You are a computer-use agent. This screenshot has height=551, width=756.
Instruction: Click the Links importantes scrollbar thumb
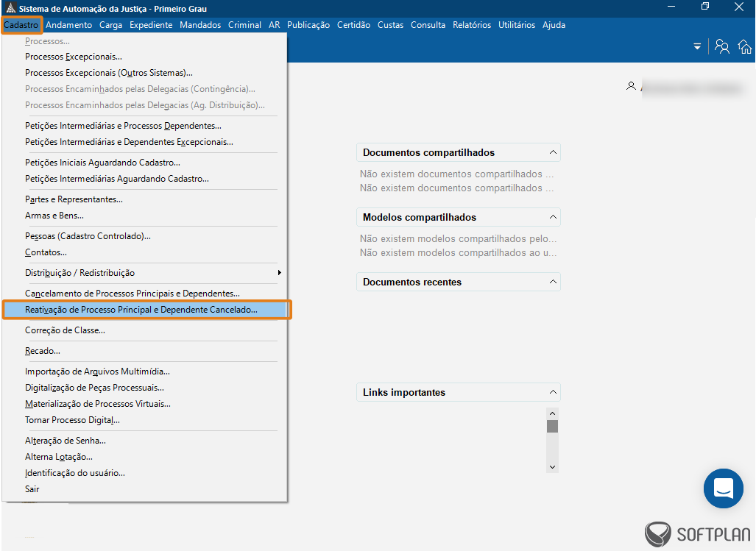(x=552, y=427)
